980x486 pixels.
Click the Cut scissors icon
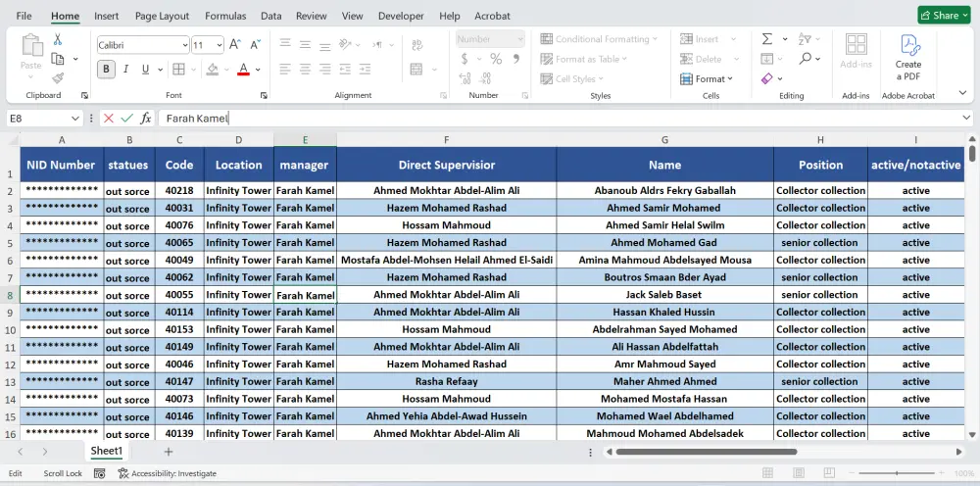point(58,39)
